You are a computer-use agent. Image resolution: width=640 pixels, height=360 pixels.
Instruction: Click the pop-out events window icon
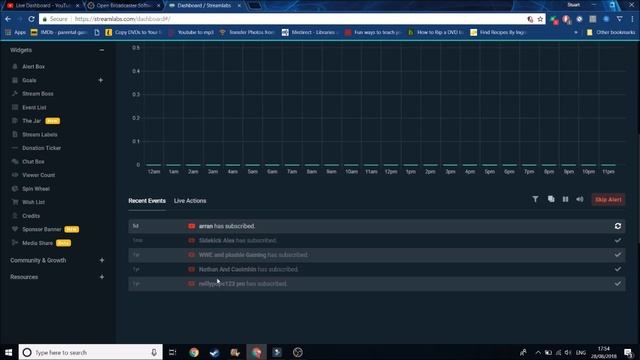click(x=551, y=199)
